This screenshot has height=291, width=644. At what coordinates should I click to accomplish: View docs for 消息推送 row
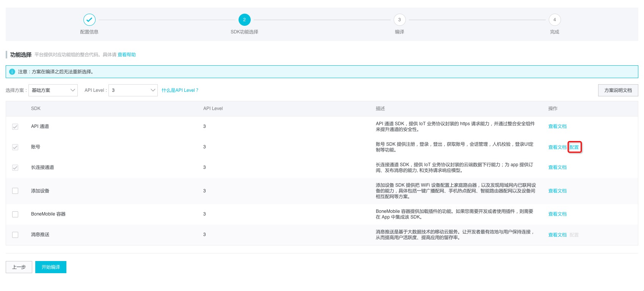[558, 235]
